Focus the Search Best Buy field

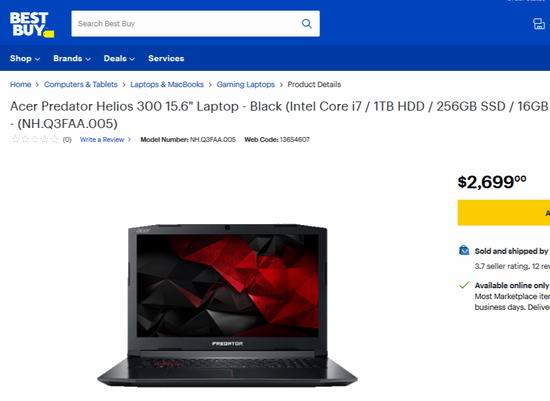(x=195, y=24)
